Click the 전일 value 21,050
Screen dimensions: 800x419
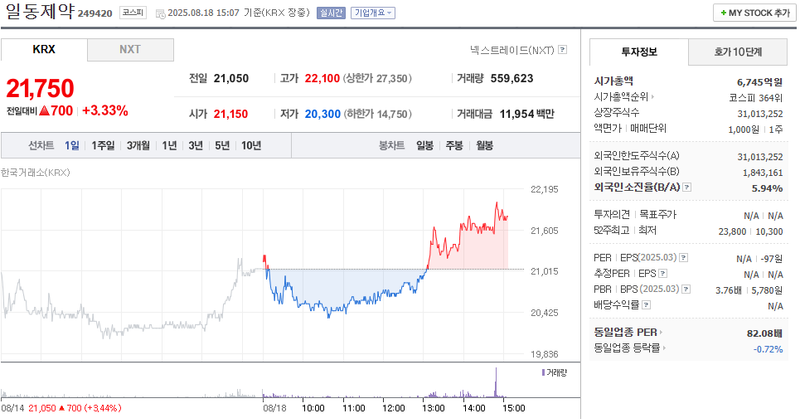pyautogui.click(x=231, y=79)
